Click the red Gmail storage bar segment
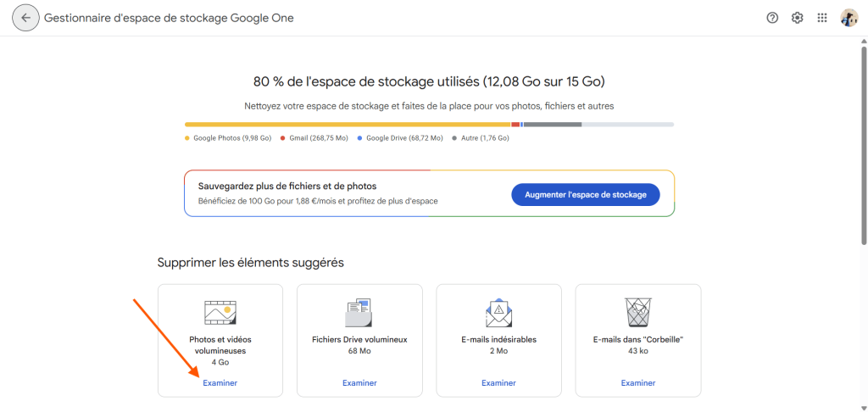This screenshot has width=868, height=412. pos(515,125)
